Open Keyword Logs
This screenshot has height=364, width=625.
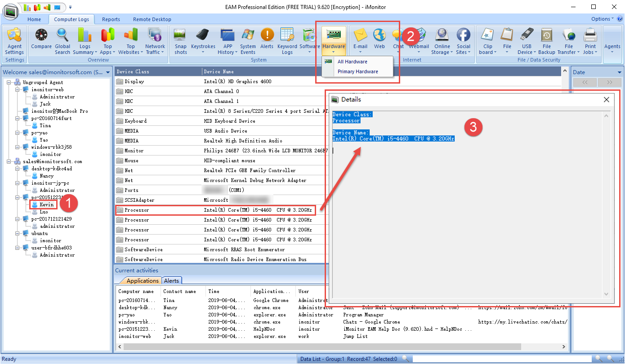(287, 40)
